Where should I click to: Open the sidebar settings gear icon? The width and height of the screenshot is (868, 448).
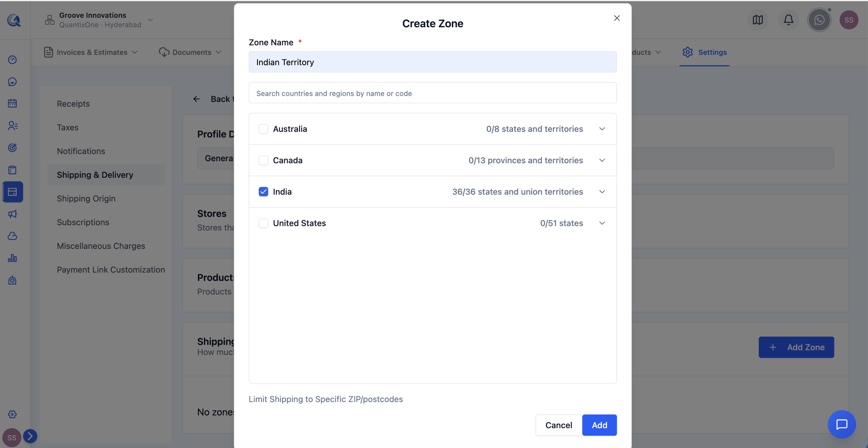[12, 414]
